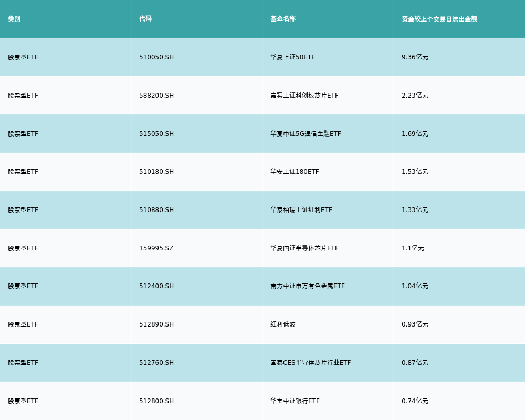This screenshot has height=420, width=525.
Task: Select 华泰柏瑞上证红利ETF fund name
Action: 301,210
